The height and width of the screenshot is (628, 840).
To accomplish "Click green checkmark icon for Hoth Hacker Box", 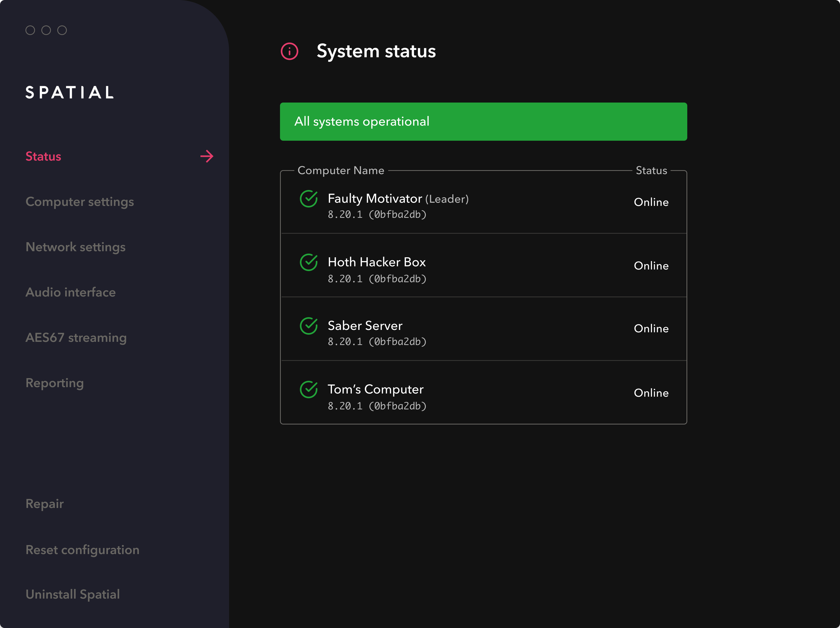I will click(x=309, y=262).
